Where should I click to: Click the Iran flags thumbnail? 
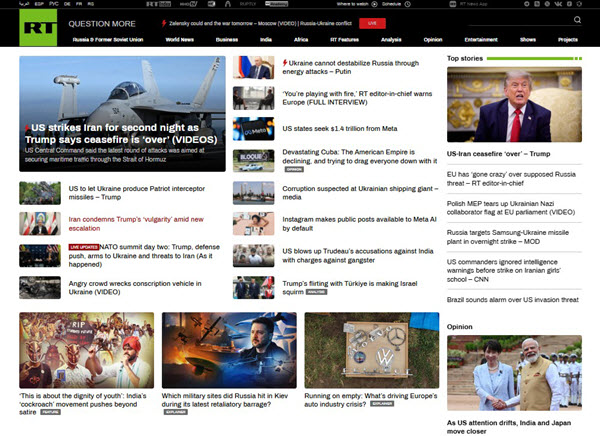pos(40,224)
